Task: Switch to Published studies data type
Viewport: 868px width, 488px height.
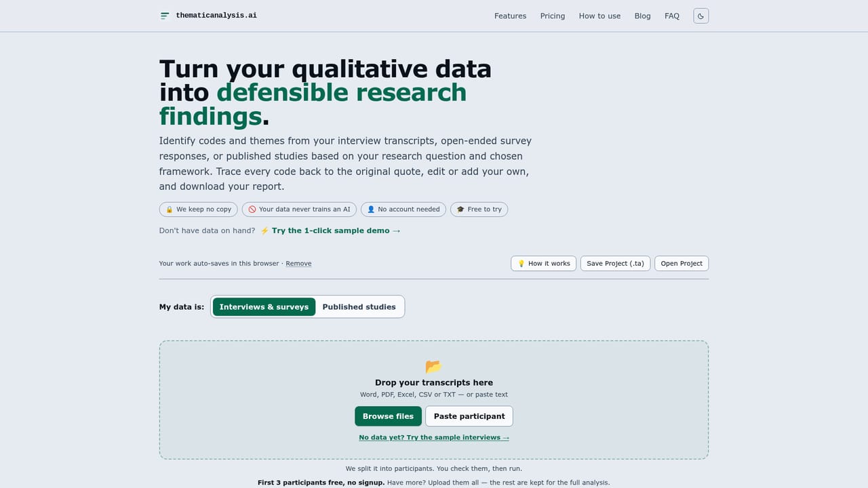Action: coord(359,307)
